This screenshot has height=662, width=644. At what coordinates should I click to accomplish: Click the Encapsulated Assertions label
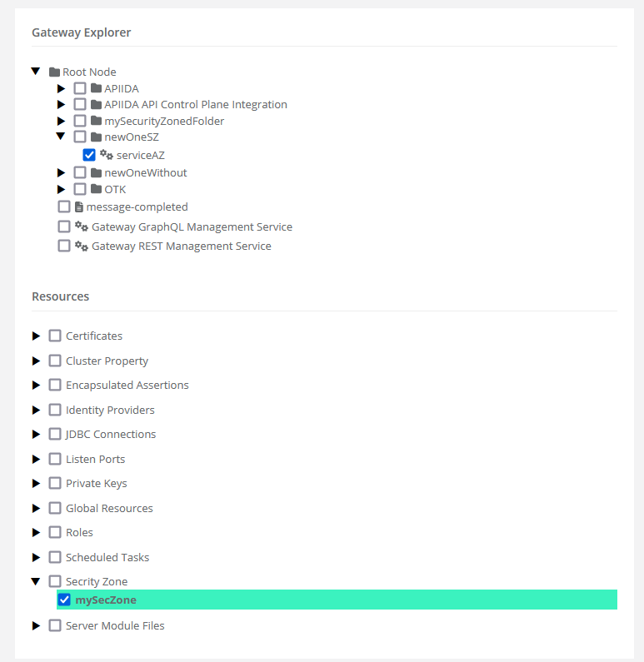[x=127, y=385]
